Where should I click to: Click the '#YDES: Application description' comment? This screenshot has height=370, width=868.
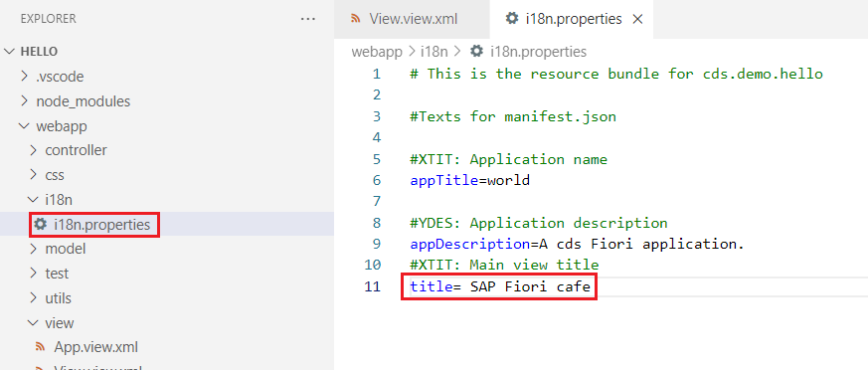click(539, 223)
